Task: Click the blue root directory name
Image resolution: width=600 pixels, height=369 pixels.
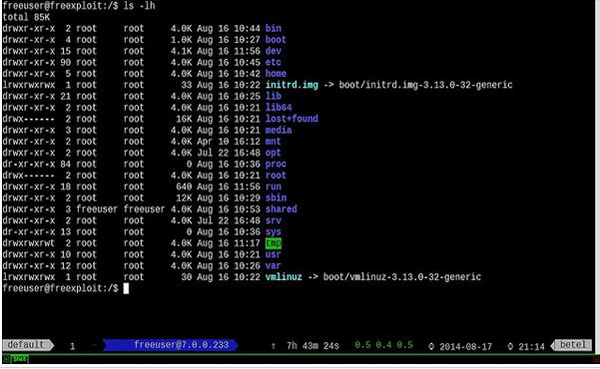Action: [x=276, y=175]
